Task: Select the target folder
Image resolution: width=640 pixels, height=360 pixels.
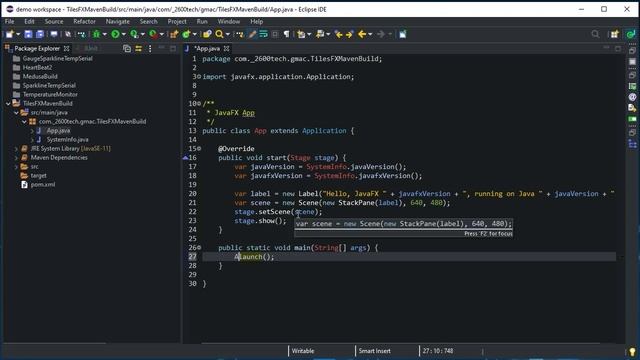Action: point(38,176)
